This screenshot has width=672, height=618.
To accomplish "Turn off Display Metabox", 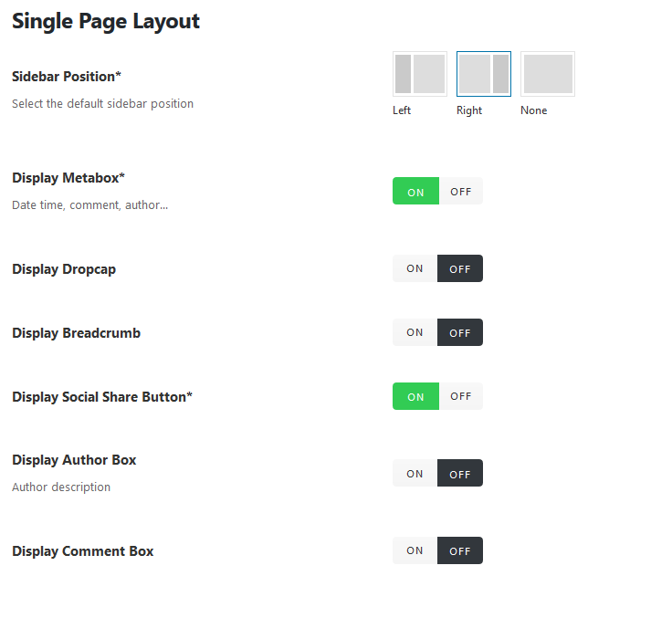I will coord(460,192).
